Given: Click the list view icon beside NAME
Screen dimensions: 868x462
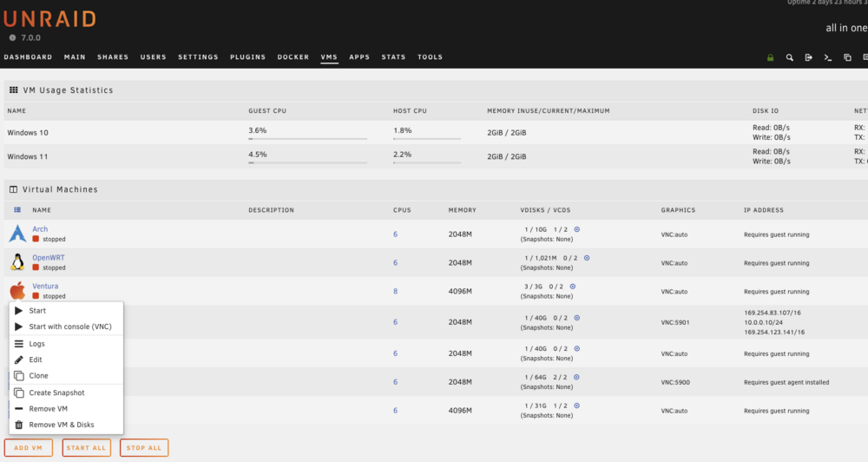Looking at the screenshot, I should point(17,210).
